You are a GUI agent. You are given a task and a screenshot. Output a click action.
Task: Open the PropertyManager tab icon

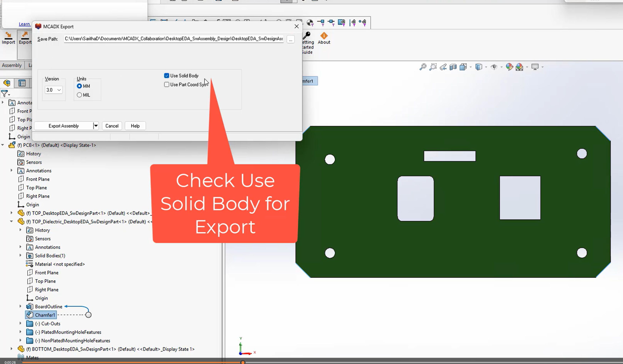22,83
